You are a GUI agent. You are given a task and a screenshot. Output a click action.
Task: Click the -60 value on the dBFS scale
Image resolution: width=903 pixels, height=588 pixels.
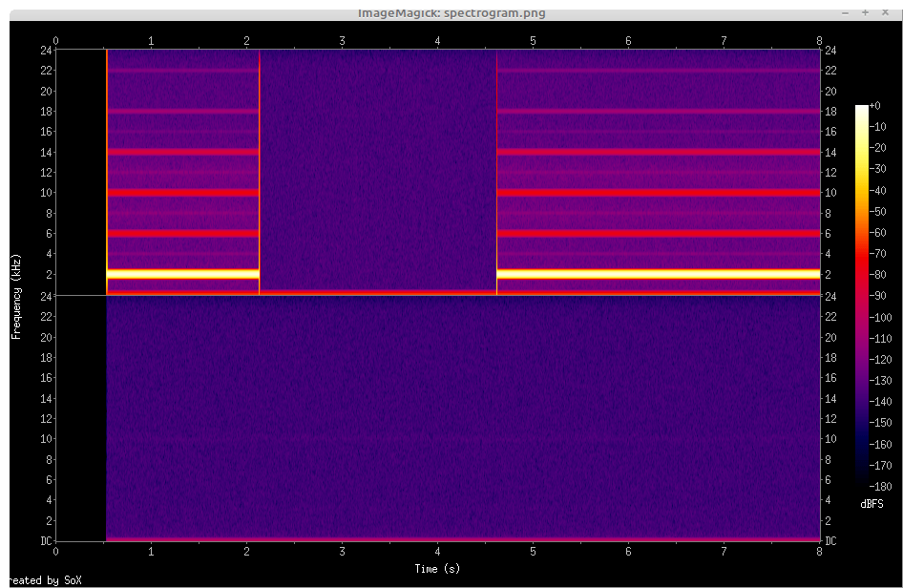[x=878, y=233]
